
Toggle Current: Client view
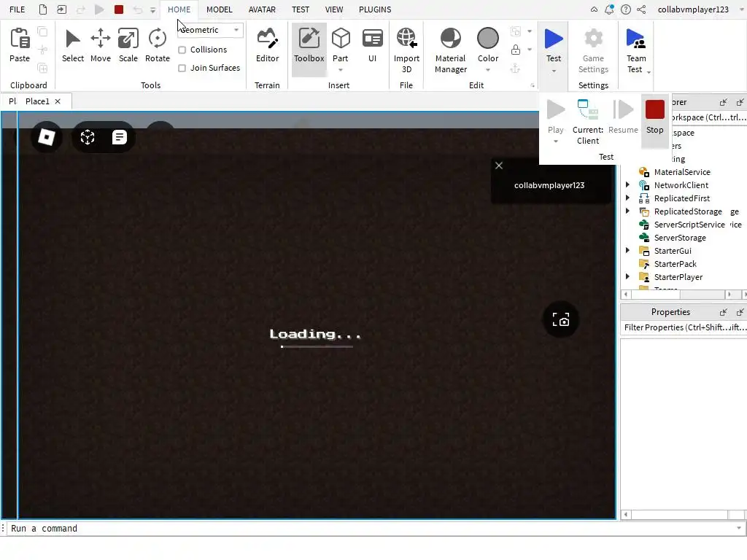588,122
